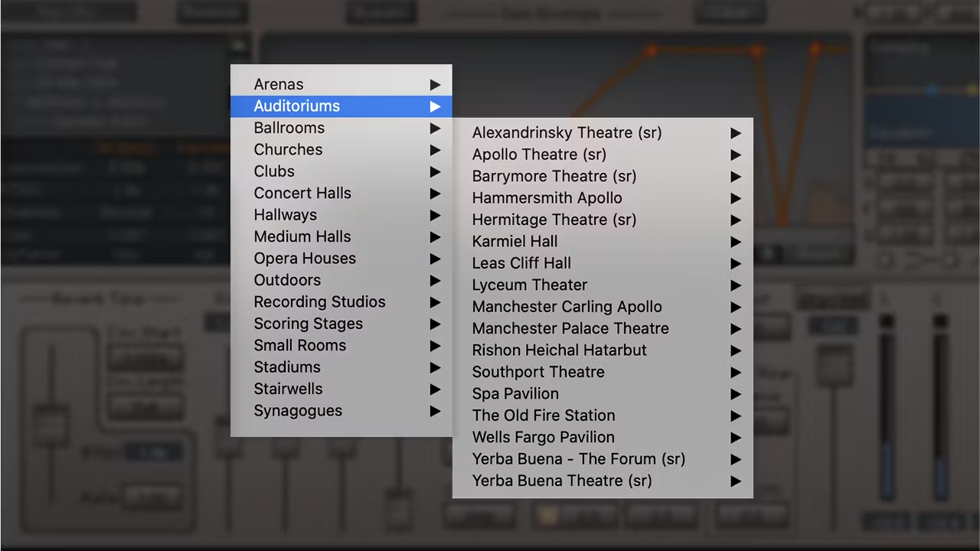
Task: Select the highlighted Auditoriums category
Action: (x=341, y=106)
